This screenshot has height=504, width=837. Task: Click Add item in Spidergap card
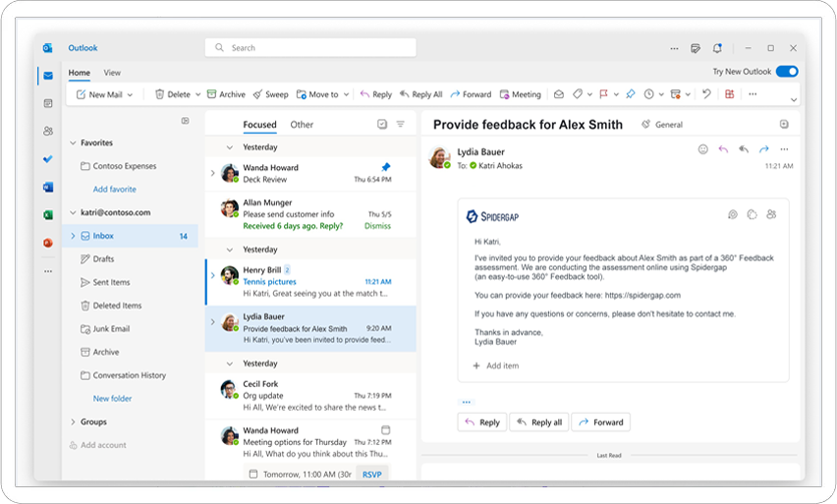496,365
